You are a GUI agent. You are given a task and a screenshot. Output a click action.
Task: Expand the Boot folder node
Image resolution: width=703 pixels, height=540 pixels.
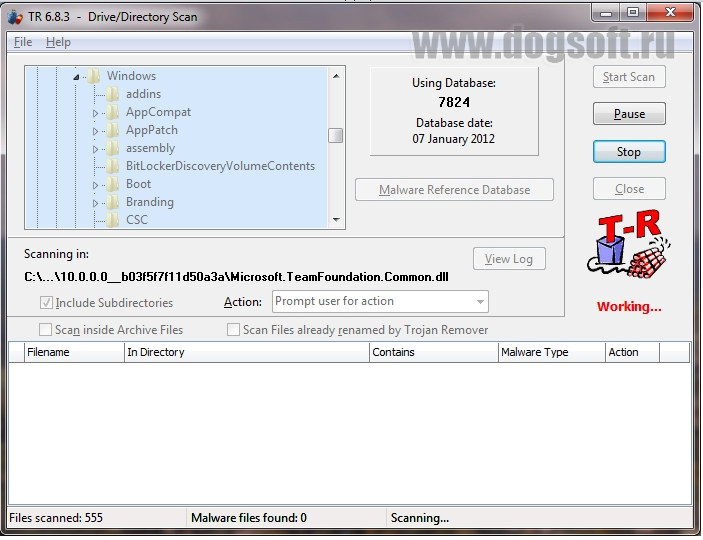pyautogui.click(x=95, y=185)
